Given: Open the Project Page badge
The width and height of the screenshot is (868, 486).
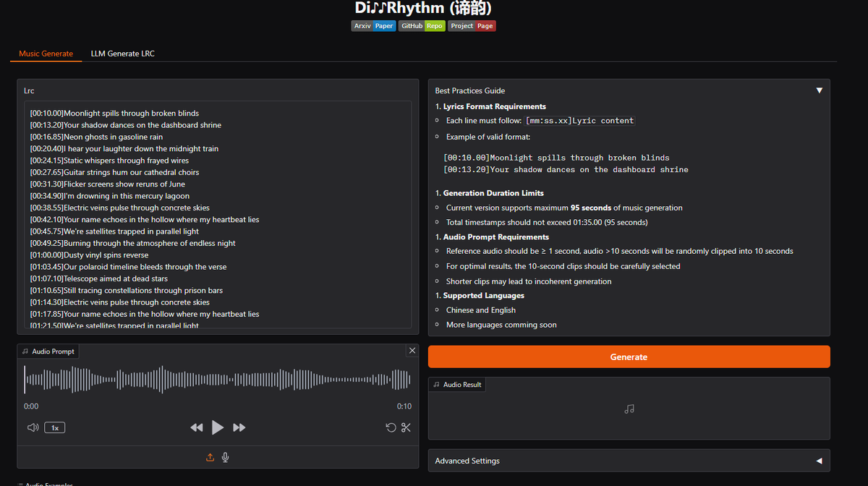Looking at the screenshot, I should (x=472, y=25).
